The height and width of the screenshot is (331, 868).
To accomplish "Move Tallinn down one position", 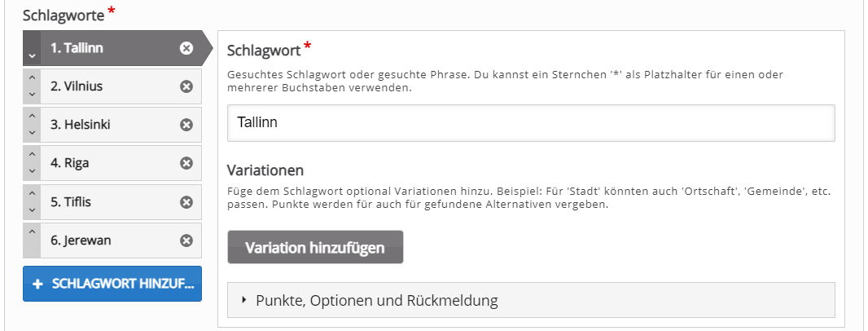I will (x=32, y=56).
